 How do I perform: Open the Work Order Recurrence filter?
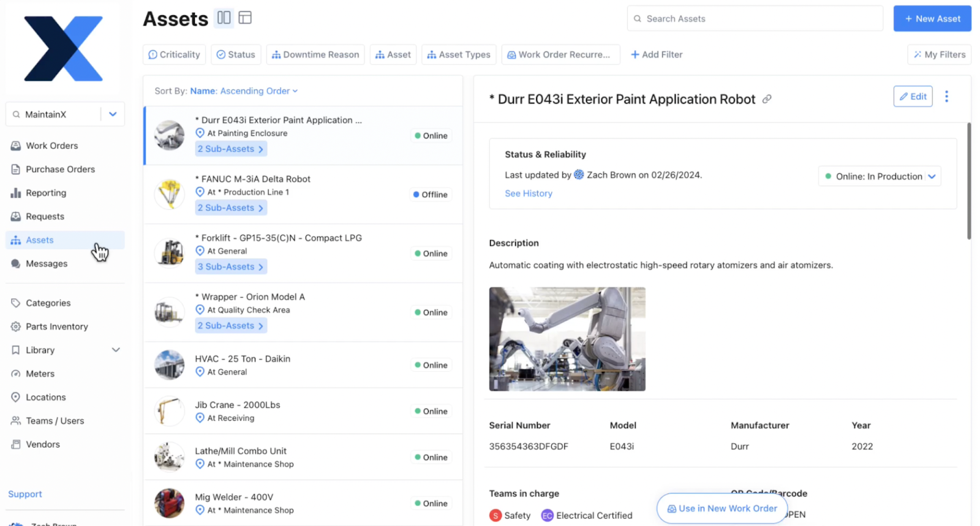click(x=560, y=54)
